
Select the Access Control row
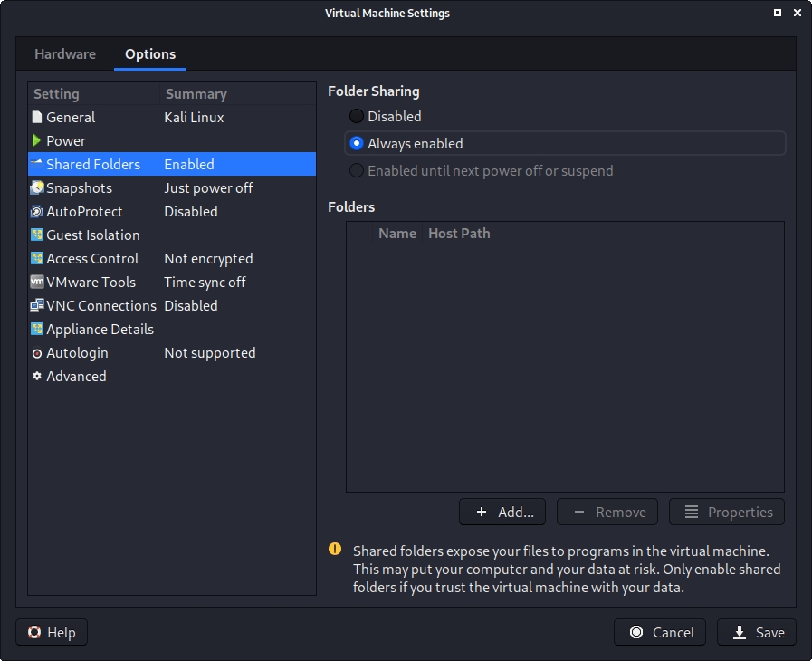pyautogui.click(x=92, y=259)
